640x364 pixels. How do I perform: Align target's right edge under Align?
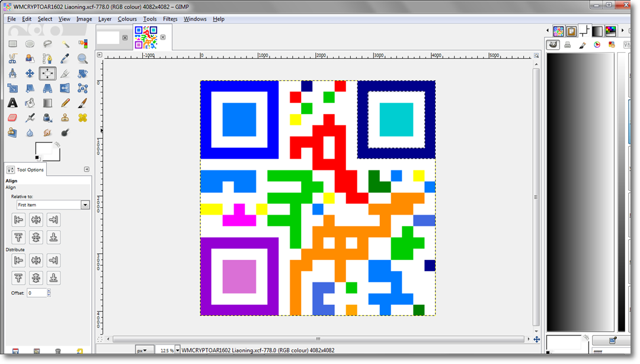pos(53,220)
